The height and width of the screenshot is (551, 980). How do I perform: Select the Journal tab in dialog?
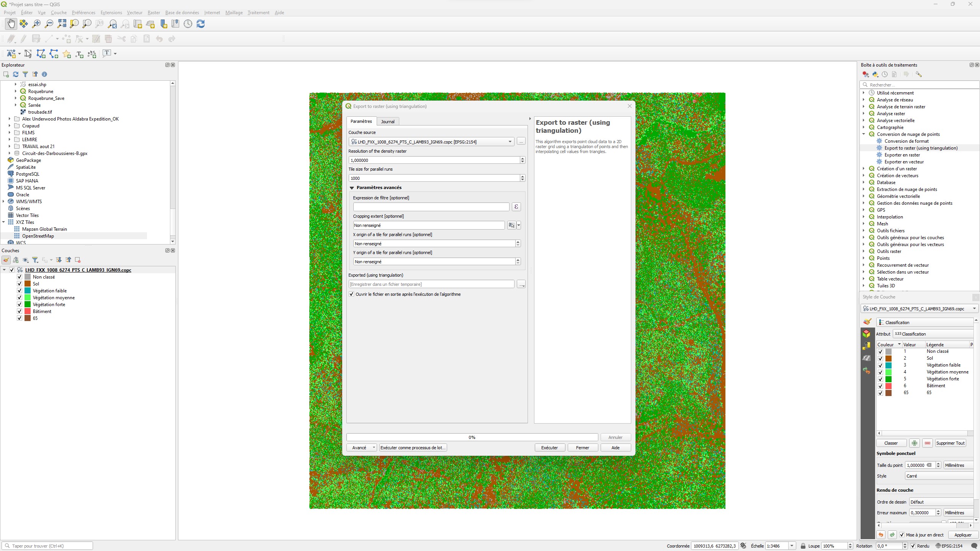[x=387, y=121]
